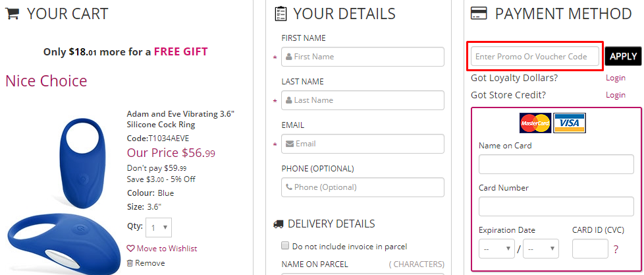Click the shopping cart icon
644x275 pixels.
tap(12, 14)
